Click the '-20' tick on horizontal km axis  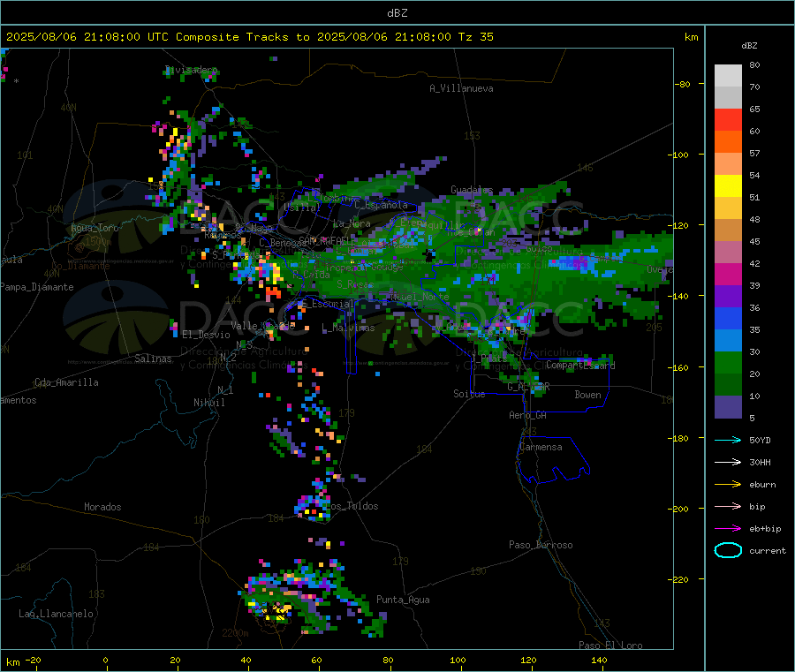[x=33, y=660]
